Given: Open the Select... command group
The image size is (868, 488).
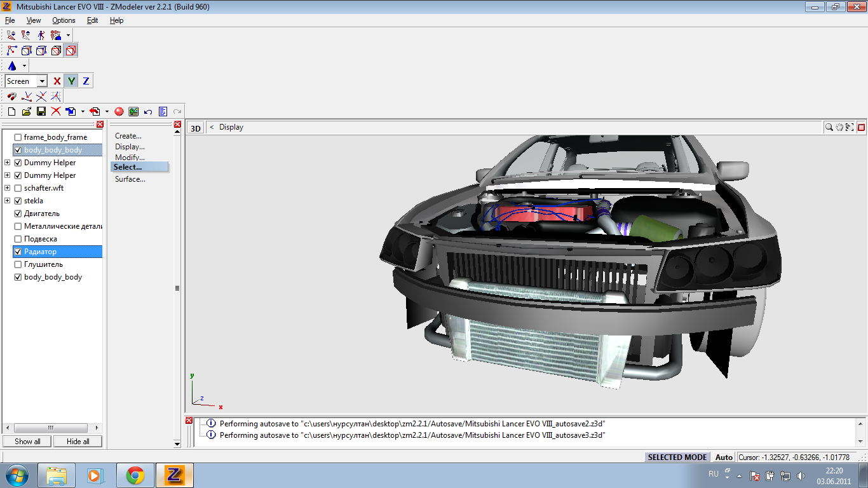Looking at the screenshot, I should [x=140, y=167].
